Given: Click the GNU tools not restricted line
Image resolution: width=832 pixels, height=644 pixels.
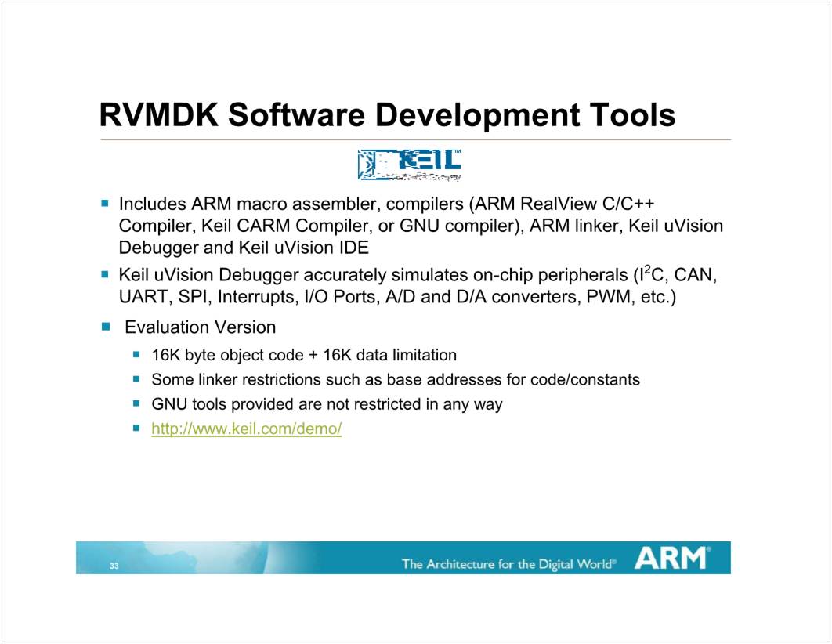Looking at the screenshot, I should pos(327,404).
